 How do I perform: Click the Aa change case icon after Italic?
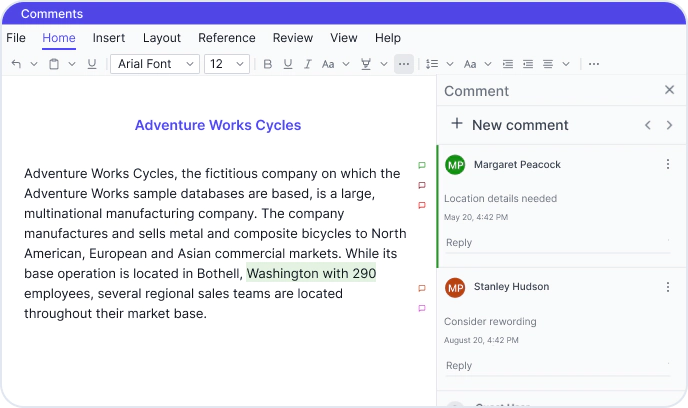tap(328, 64)
